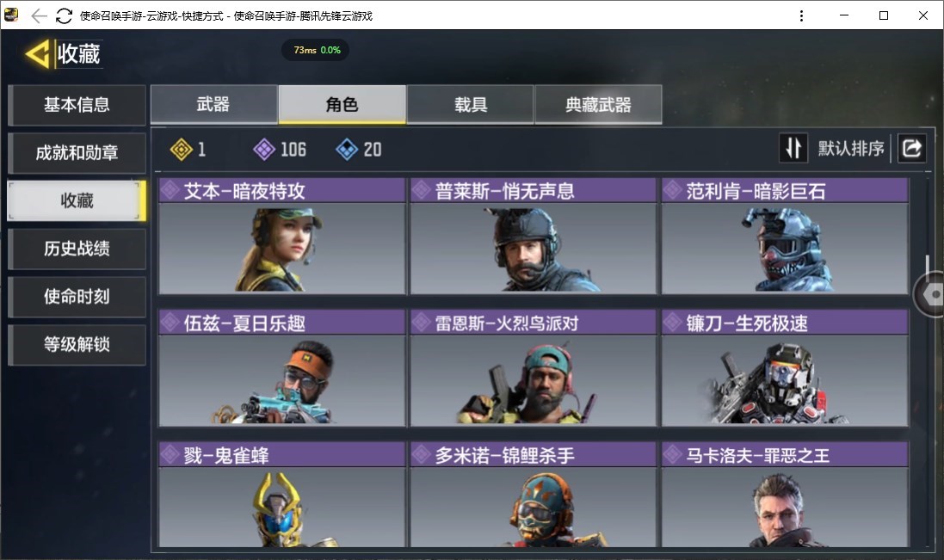Open 历史战绩 from the sidebar

pyautogui.click(x=77, y=249)
